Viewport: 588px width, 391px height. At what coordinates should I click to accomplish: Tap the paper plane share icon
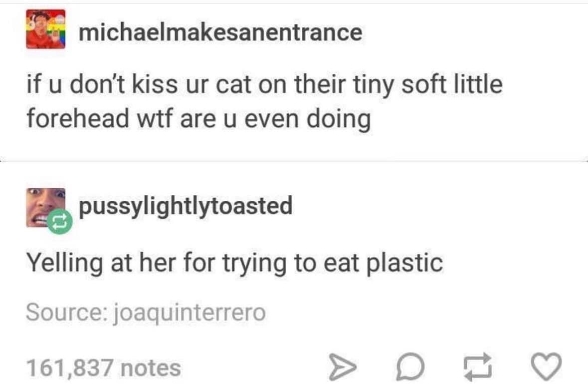[x=342, y=368]
